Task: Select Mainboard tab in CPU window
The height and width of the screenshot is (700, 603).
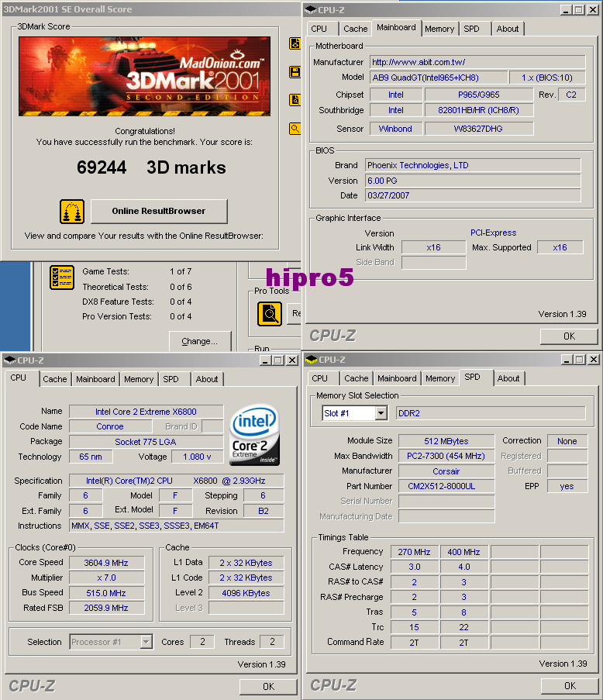Action: tap(95, 380)
